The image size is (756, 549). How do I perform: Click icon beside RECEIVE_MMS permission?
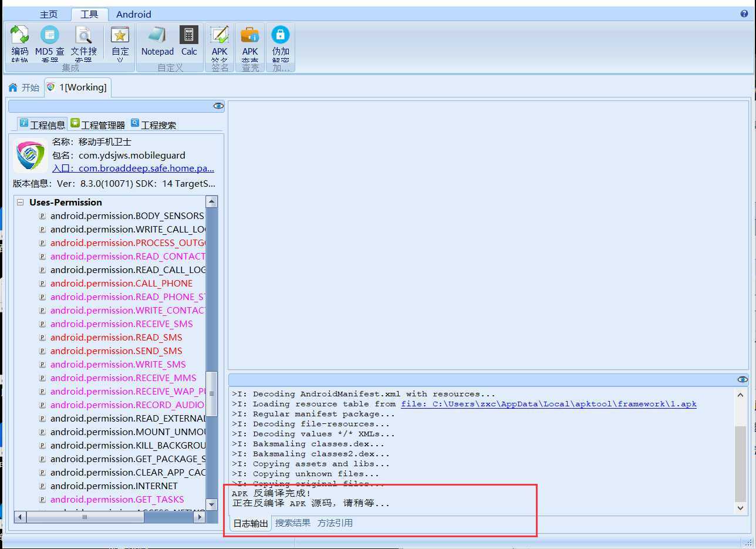42,378
